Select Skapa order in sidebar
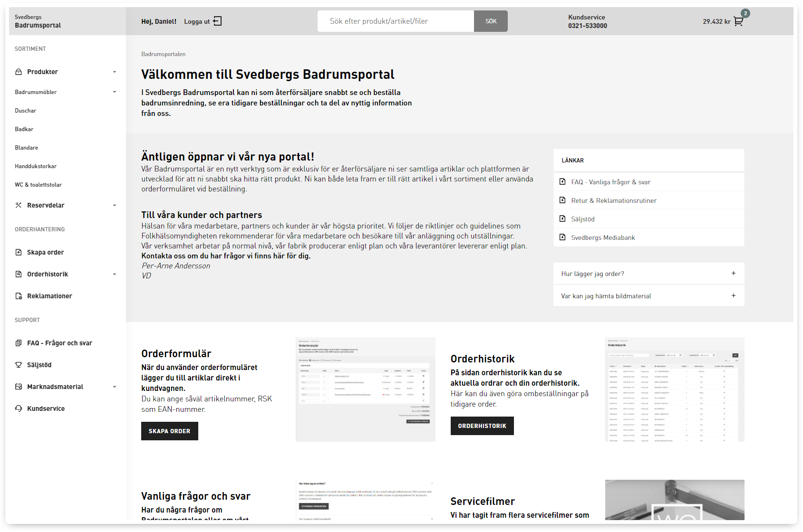This screenshot has height=532, width=803. pos(45,252)
